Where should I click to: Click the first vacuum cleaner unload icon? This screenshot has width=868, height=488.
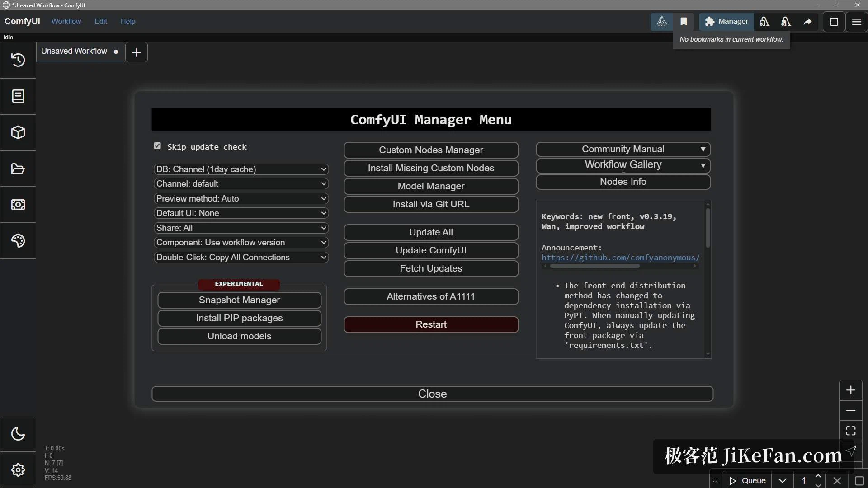coord(764,21)
